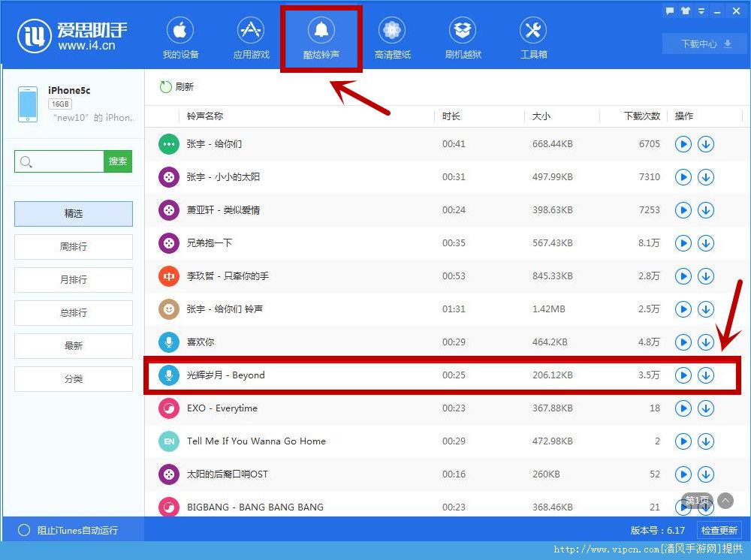Select the 分类 categories button
This screenshot has width=751, height=560.
tap(74, 378)
